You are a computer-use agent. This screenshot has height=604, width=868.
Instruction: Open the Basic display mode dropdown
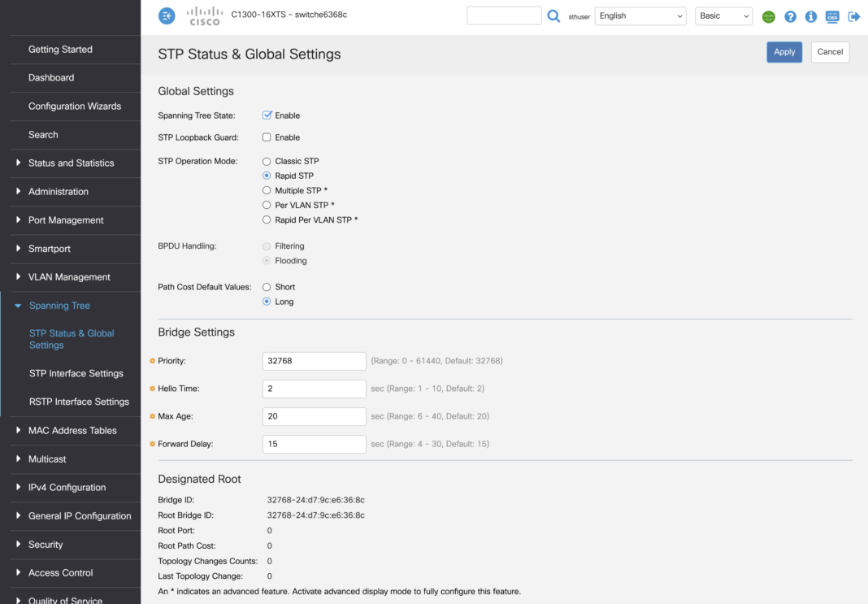723,16
